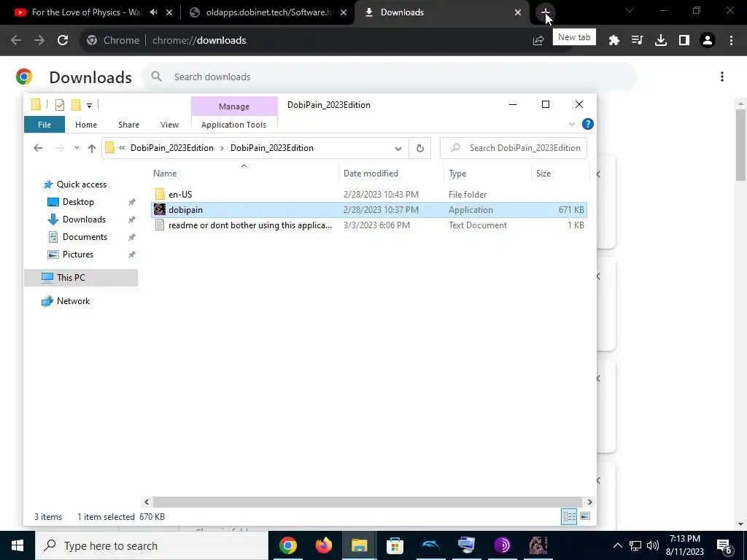Click Search DobiPain_2023Edition box

(x=514, y=148)
